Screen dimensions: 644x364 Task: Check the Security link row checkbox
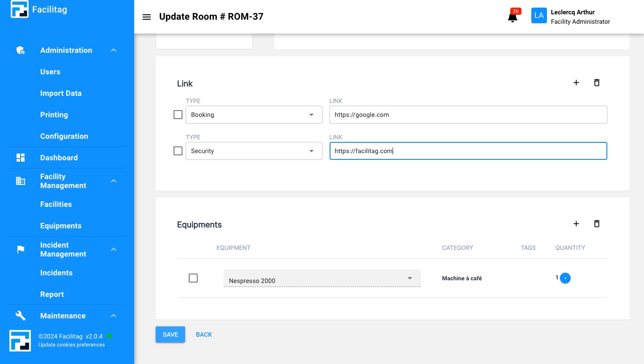(178, 151)
